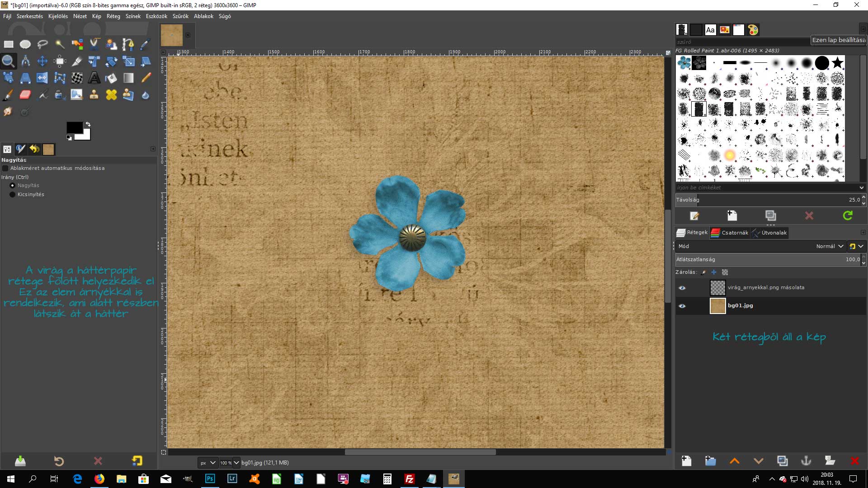Screen dimensions: 868x488
Task: Enable Ablakméret automatikus módosítása checkbox
Action: pyautogui.click(x=5, y=168)
